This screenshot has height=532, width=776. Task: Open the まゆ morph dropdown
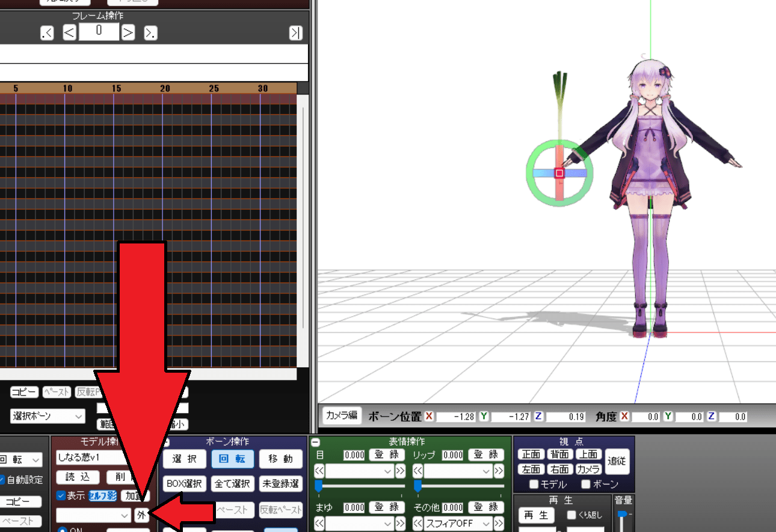tap(360, 523)
